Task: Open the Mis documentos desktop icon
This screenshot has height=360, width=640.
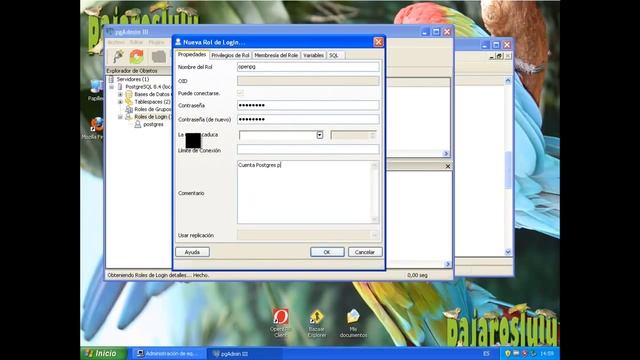Action: tap(353, 324)
